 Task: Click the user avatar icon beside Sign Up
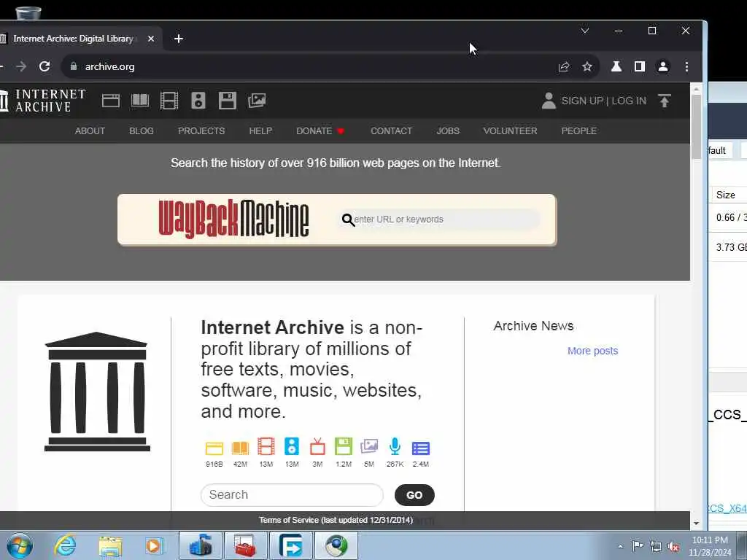(x=549, y=101)
